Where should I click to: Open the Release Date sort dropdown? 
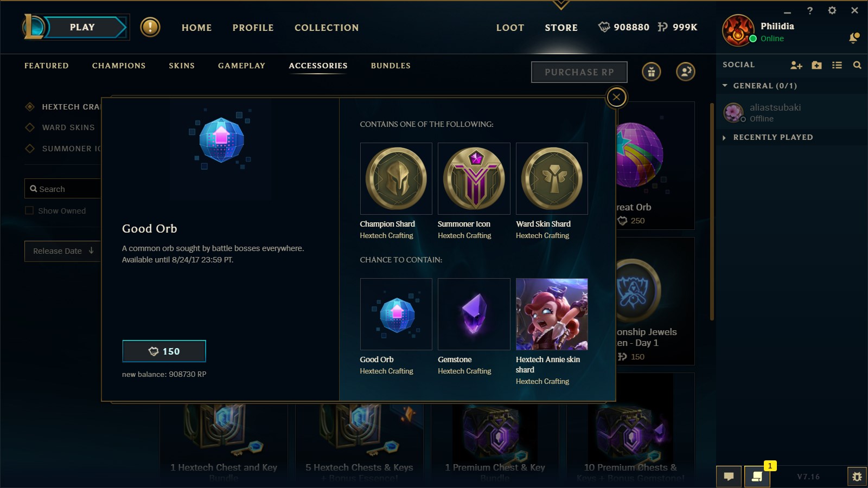pos(62,251)
